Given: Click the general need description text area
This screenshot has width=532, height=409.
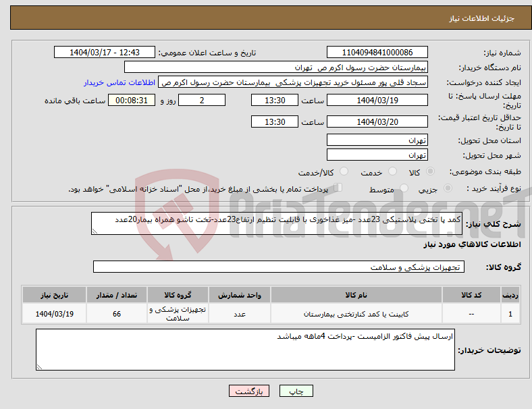Looking at the screenshot, I should 277,223.
